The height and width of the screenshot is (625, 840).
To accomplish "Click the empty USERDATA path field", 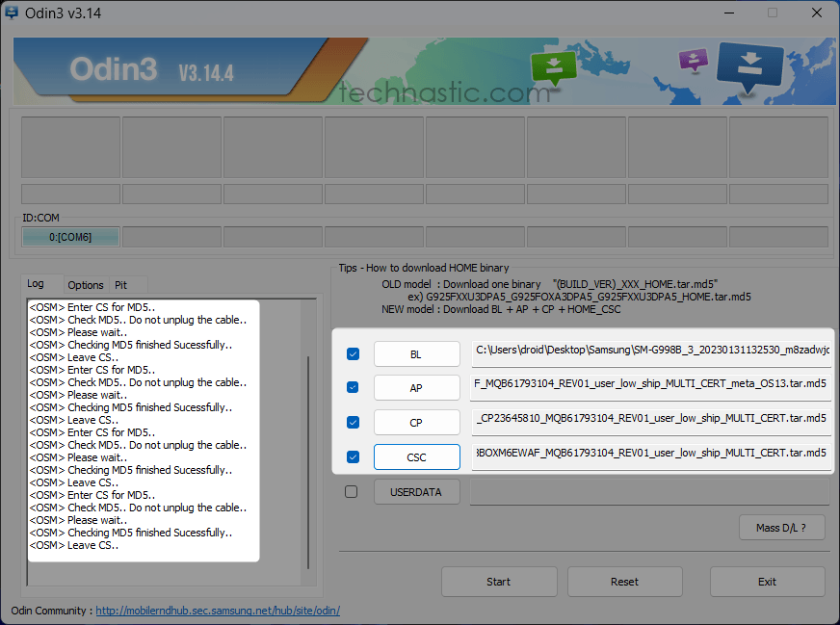I will (650, 492).
